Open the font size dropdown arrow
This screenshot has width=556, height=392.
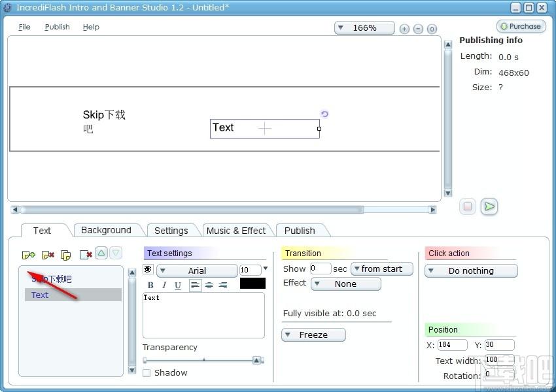(x=266, y=269)
